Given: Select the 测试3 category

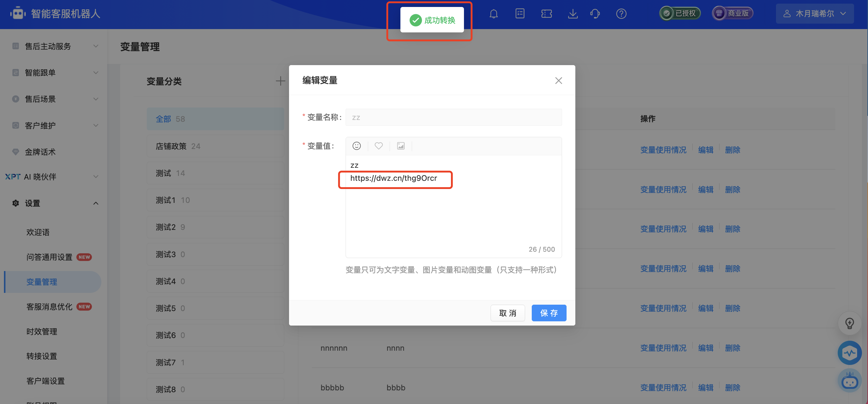Looking at the screenshot, I should (215, 254).
